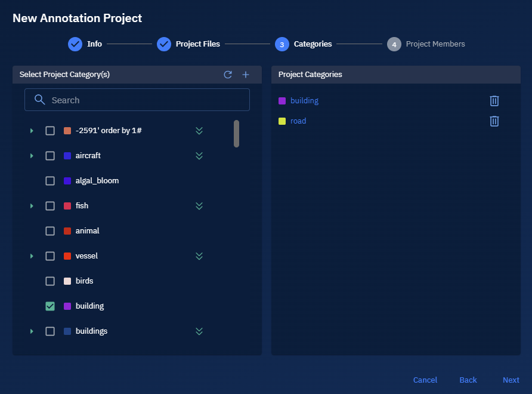The width and height of the screenshot is (532, 394).
Task: Delete building from Project Categories
Action: [x=494, y=101]
